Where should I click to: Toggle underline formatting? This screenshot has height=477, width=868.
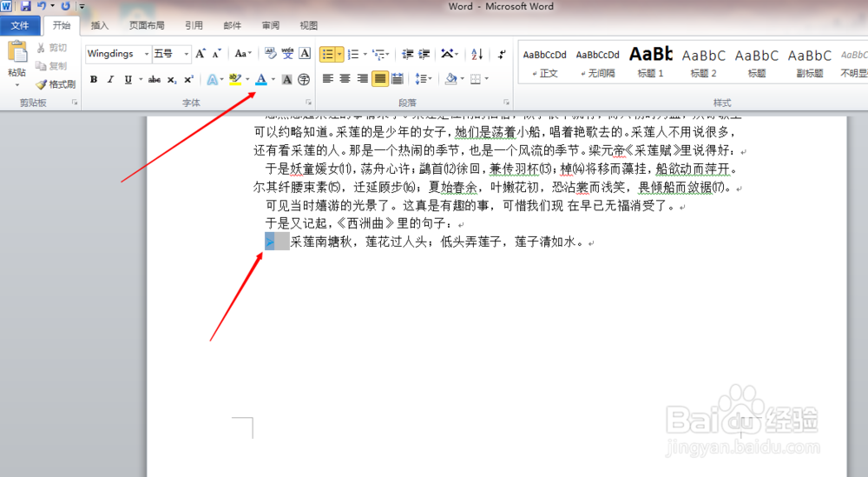pos(128,79)
